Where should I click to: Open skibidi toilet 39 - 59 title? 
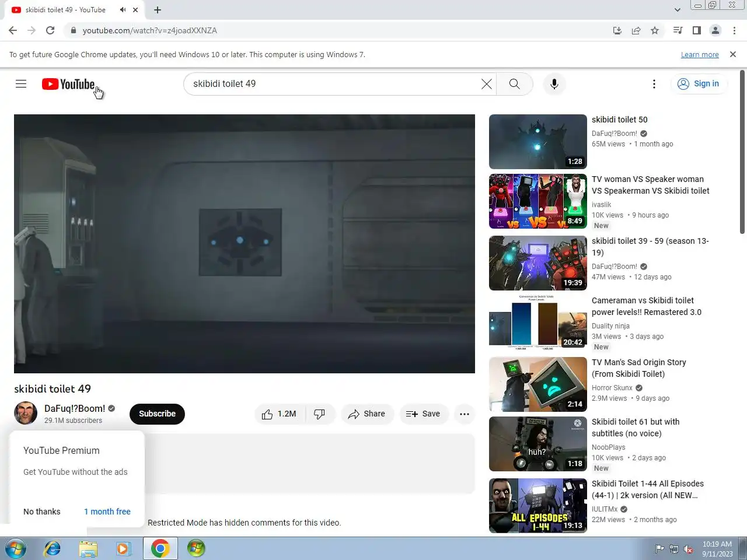click(650, 247)
